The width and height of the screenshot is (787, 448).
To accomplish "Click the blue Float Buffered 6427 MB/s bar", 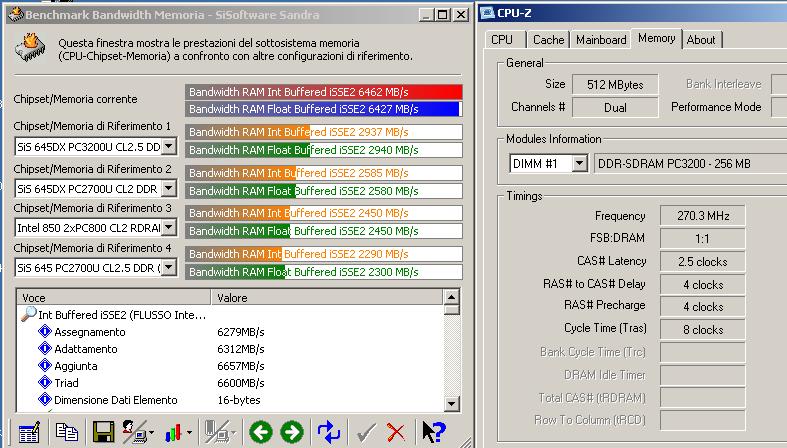I will click(x=324, y=109).
